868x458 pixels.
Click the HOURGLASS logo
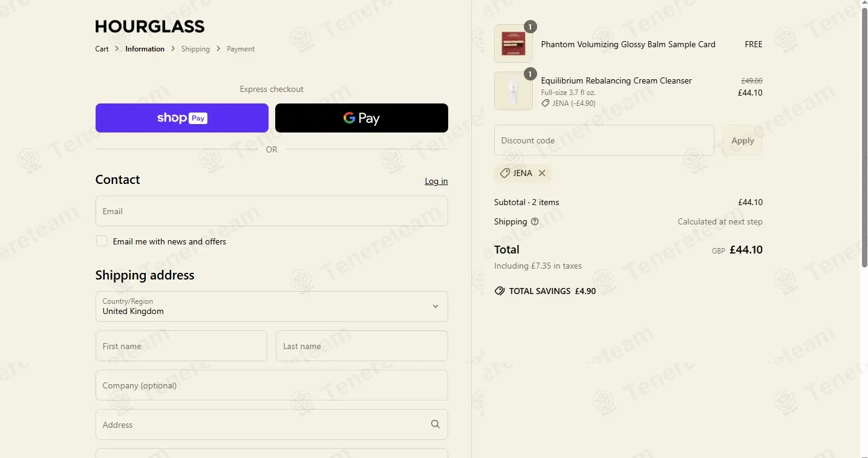[150, 27]
